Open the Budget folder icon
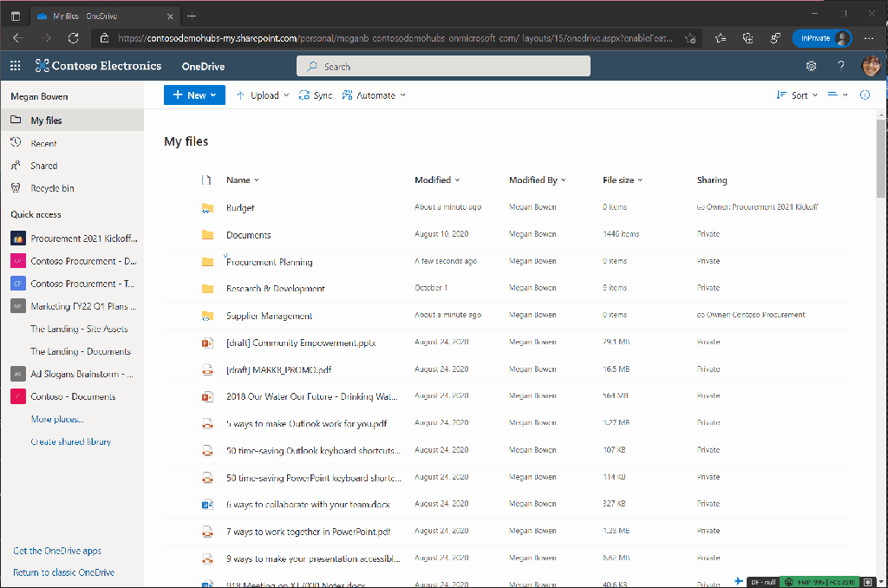 click(207, 207)
